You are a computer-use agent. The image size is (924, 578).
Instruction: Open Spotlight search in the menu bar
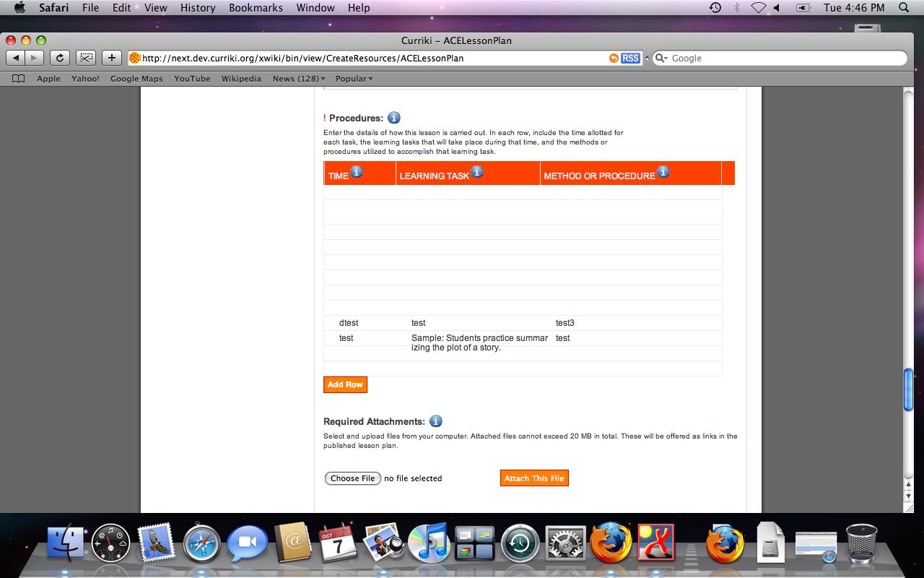pyautogui.click(x=904, y=7)
